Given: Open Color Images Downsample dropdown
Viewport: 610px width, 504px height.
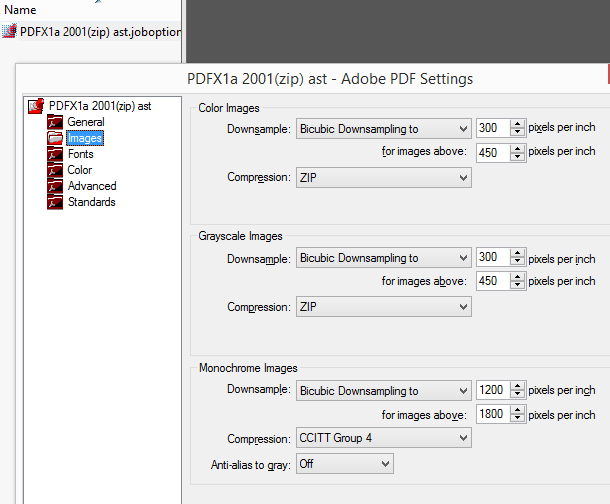Looking at the screenshot, I should [384, 129].
